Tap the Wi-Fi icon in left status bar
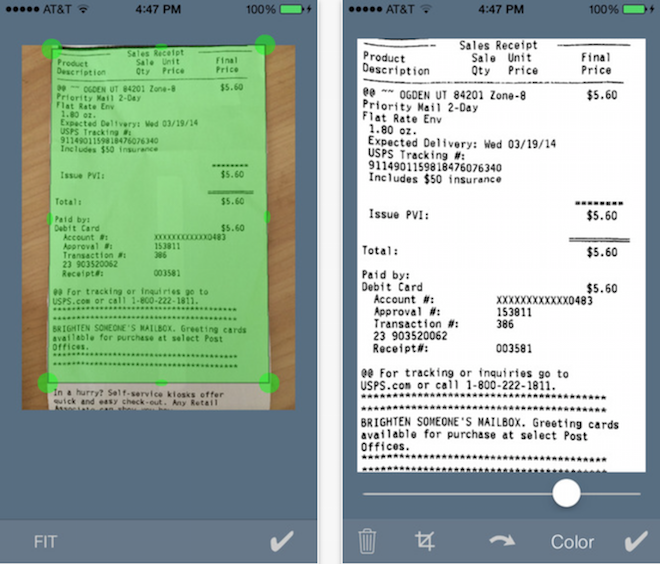660x564 pixels. pos(83,9)
